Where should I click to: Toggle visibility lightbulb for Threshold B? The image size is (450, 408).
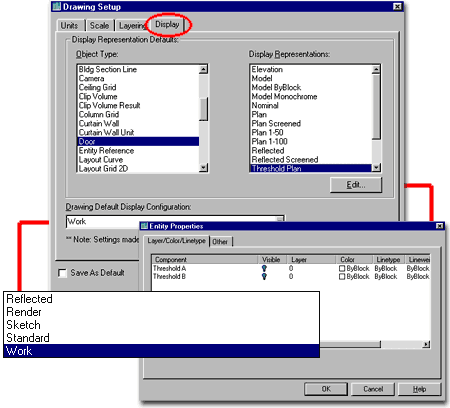[264, 276]
